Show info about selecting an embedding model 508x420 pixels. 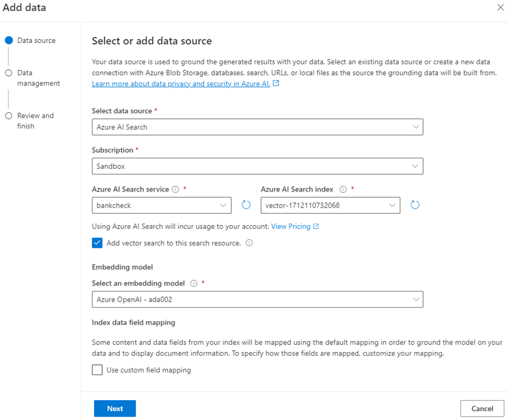[x=193, y=283]
